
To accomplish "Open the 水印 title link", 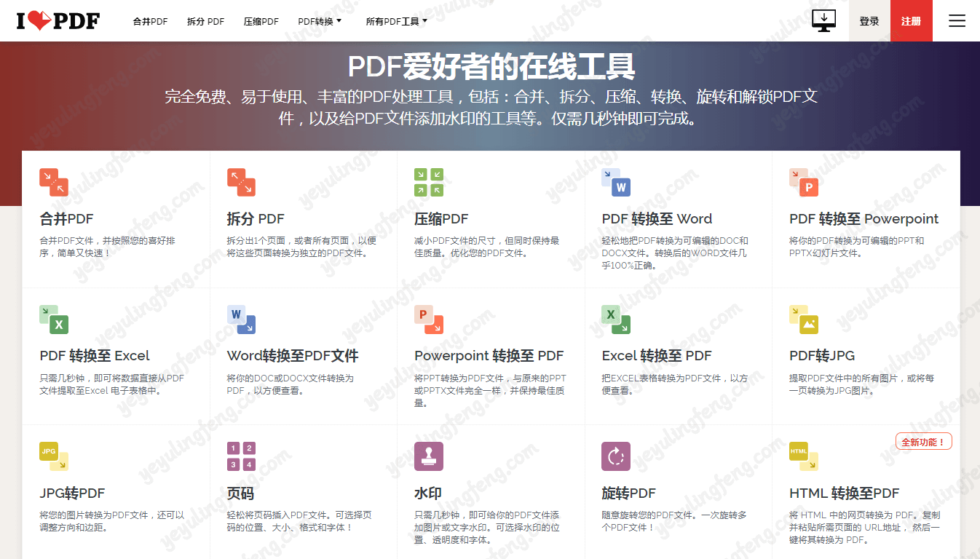I will pyautogui.click(x=428, y=493).
